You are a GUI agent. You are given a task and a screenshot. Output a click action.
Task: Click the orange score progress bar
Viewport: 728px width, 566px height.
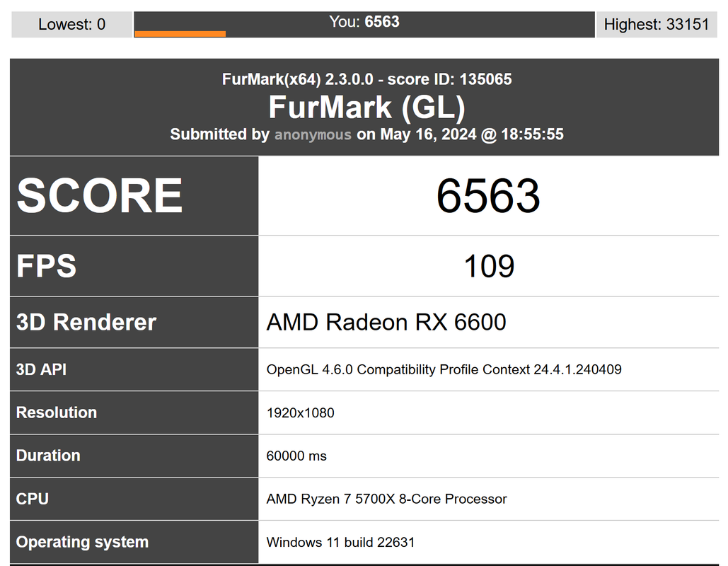180,34
